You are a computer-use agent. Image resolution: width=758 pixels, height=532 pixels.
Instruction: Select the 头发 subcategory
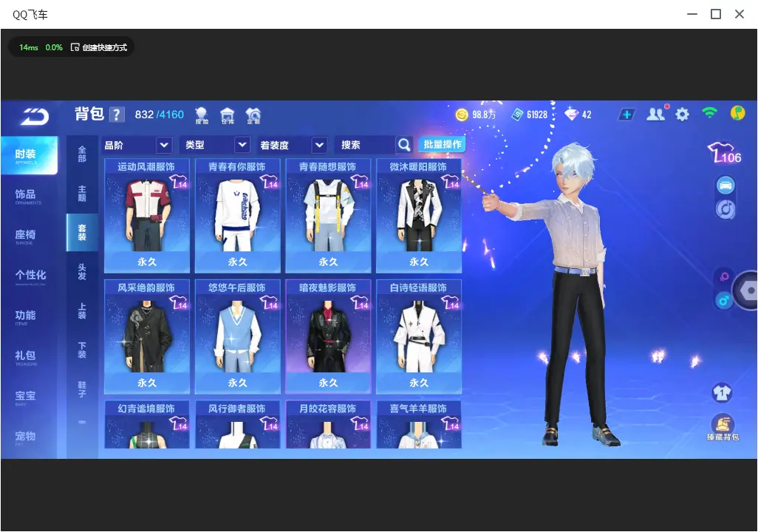coord(82,272)
